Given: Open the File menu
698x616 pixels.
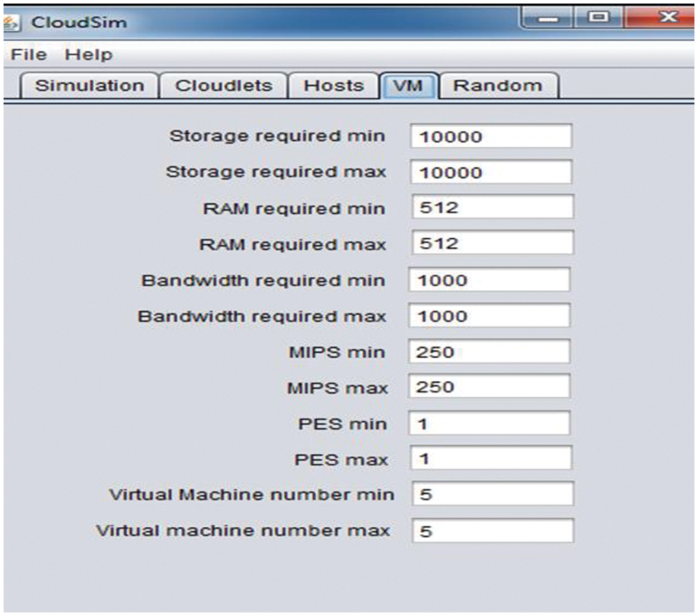Looking at the screenshot, I should [x=28, y=54].
